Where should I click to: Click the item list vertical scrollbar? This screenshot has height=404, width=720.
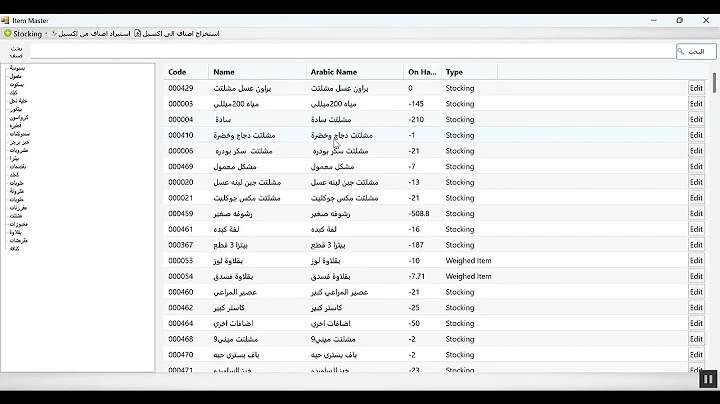(x=714, y=83)
